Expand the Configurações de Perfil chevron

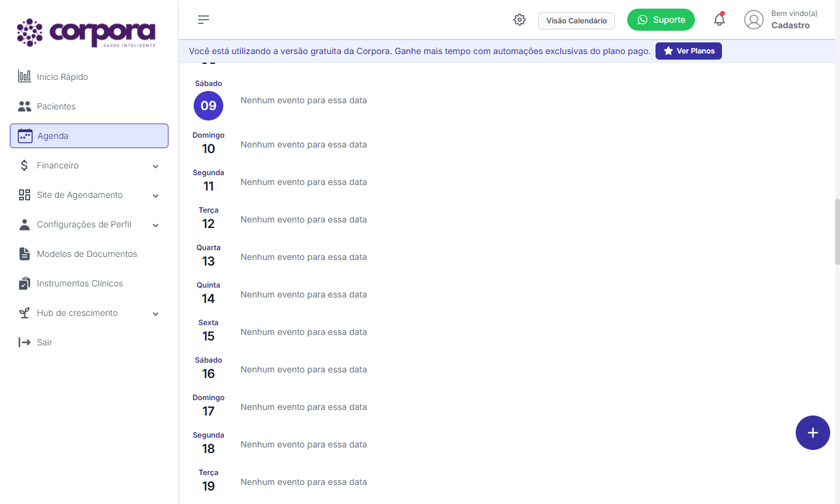(156, 225)
